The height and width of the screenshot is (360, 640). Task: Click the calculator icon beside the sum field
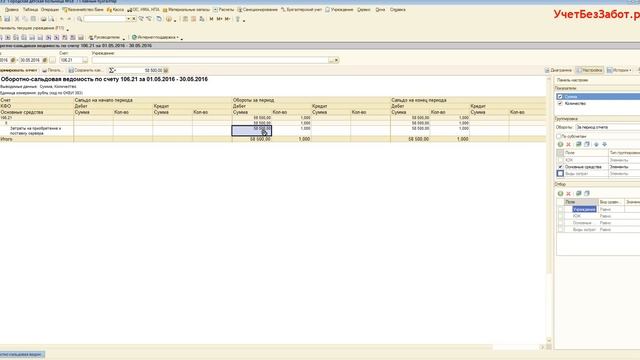[166, 70]
